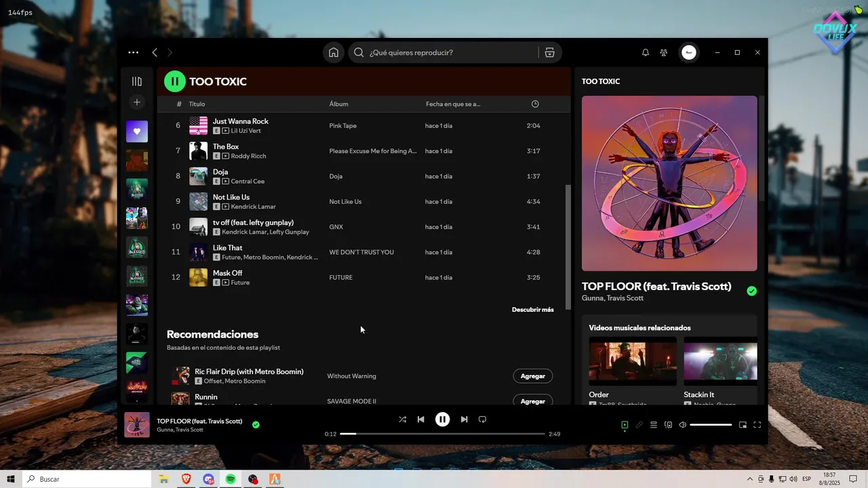Toggle shuffle in player bar
Viewport: 868px width, 488px height.
(x=402, y=420)
